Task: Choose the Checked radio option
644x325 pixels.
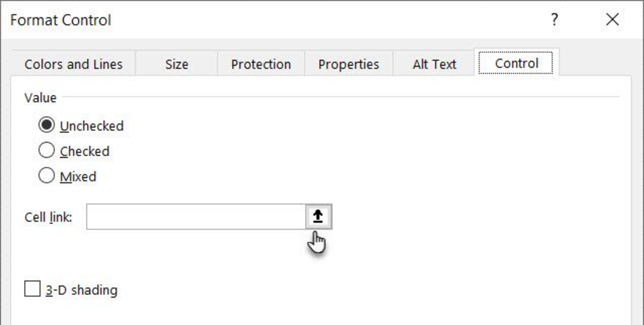Action: pos(46,151)
